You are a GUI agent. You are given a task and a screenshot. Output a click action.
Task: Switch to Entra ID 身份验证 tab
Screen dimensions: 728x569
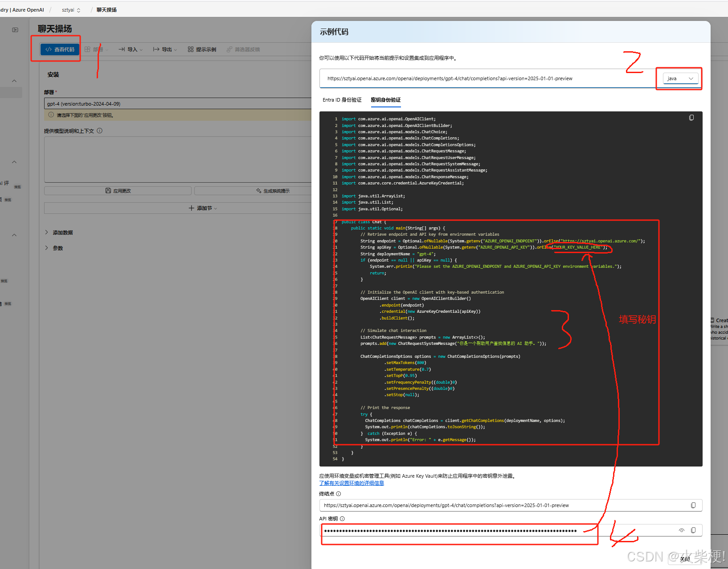pyautogui.click(x=342, y=100)
